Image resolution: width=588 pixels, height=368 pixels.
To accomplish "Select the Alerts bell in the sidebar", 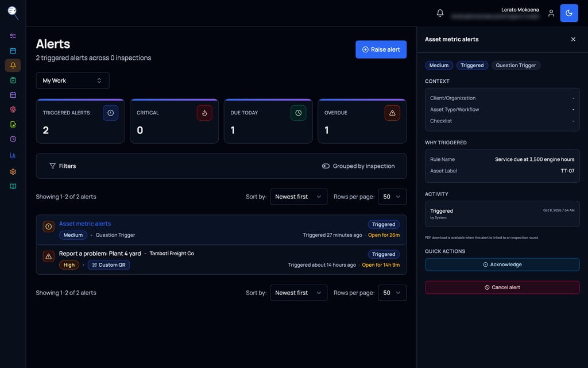I will tap(13, 66).
